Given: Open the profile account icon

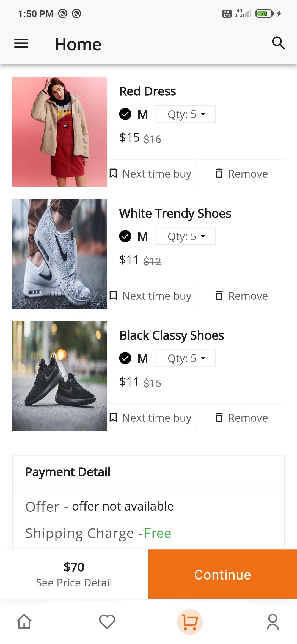Looking at the screenshot, I should [x=273, y=622].
